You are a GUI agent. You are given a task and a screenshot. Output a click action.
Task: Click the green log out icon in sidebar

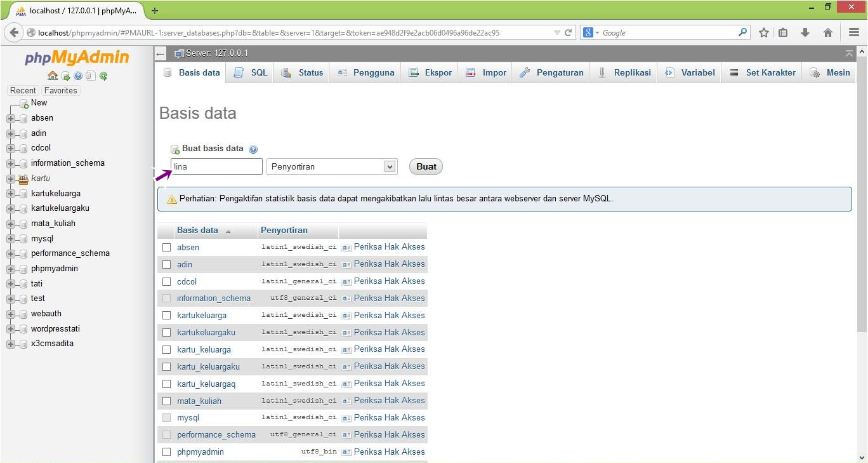click(65, 76)
